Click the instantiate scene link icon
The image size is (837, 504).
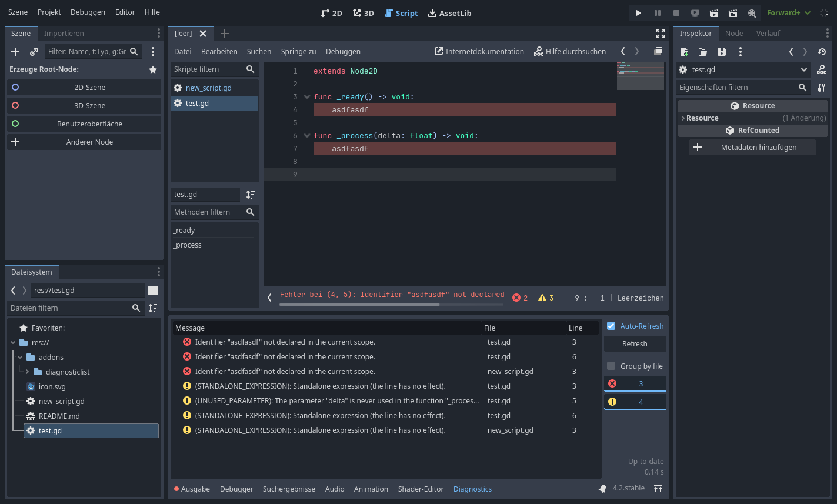point(34,52)
